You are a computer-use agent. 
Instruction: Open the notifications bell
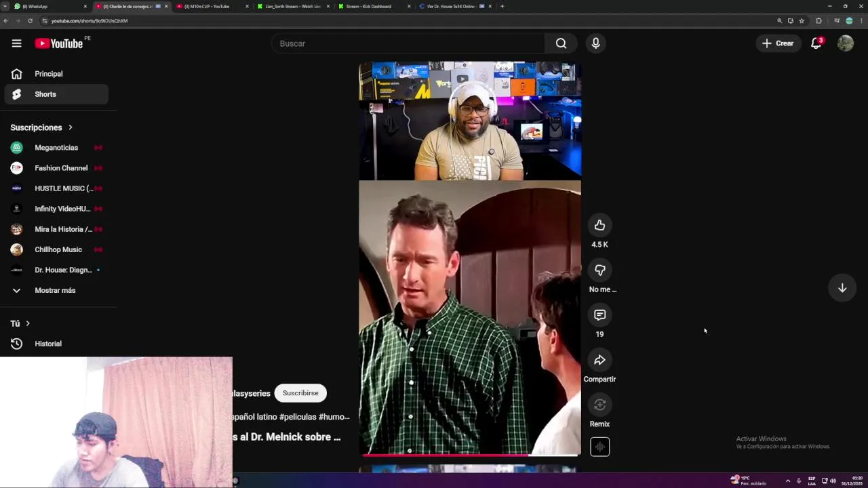click(816, 43)
